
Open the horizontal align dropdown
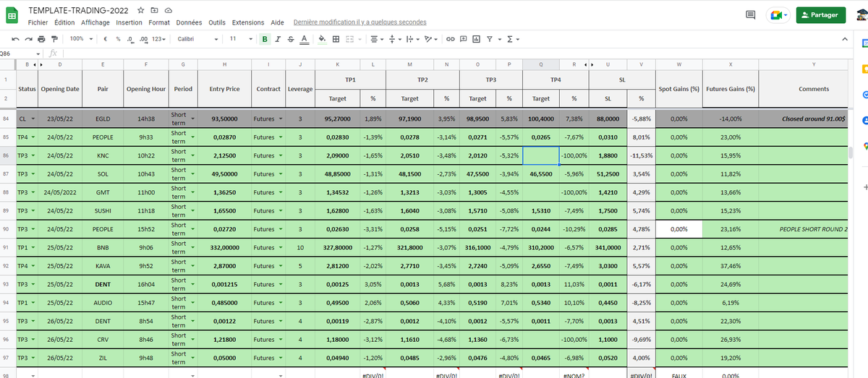pos(376,38)
